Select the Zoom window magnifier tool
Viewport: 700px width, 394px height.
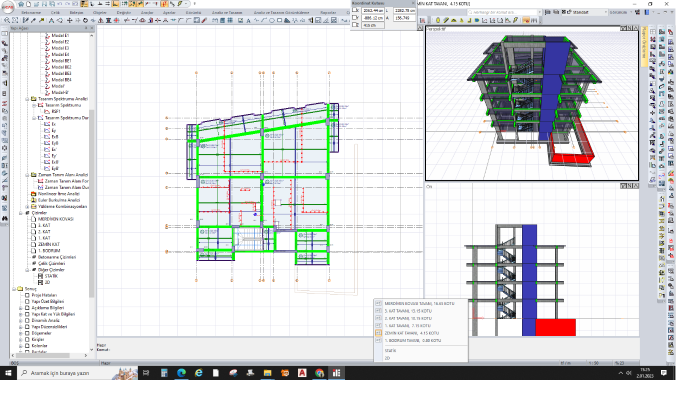tap(7, 20)
